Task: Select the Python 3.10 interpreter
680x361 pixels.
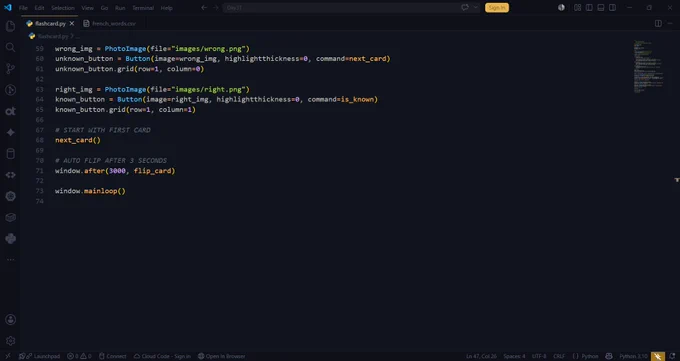Action: tap(634, 356)
